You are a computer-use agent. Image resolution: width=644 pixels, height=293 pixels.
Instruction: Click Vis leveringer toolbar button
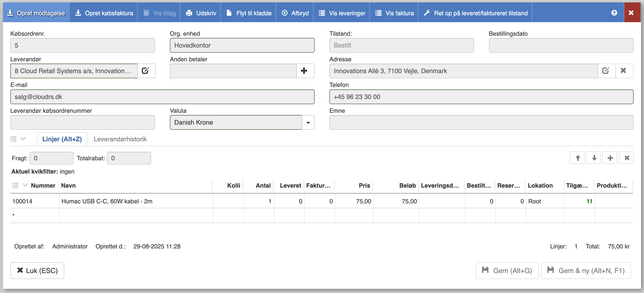click(x=342, y=13)
